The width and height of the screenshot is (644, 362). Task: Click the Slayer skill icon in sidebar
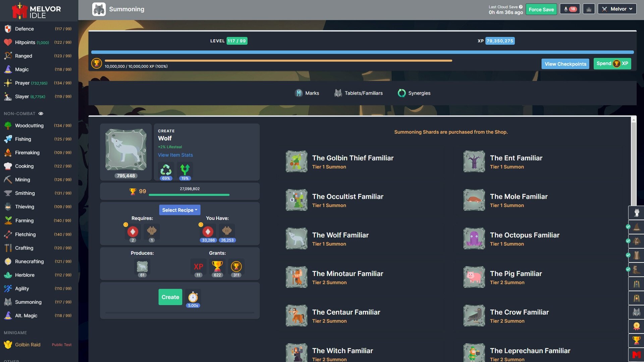7,97
